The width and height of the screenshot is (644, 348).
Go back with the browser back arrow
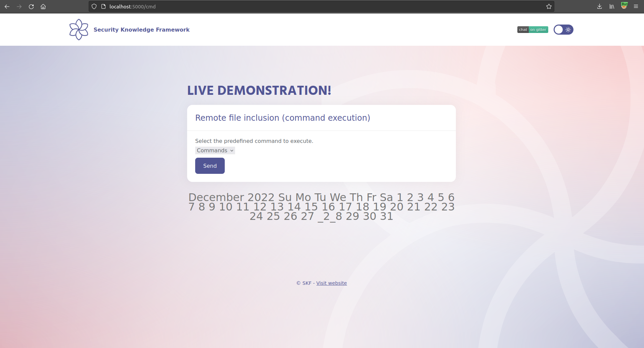[7, 6]
